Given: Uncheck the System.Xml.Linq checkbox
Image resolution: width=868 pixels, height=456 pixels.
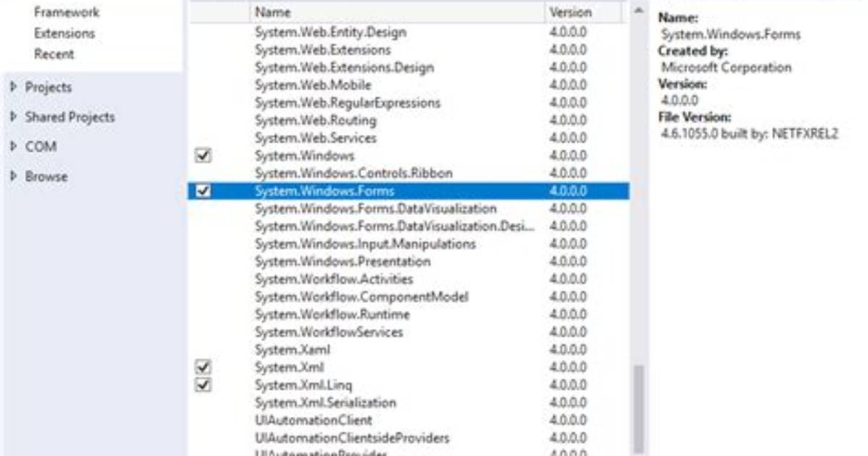Looking at the screenshot, I should tap(203, 385).
